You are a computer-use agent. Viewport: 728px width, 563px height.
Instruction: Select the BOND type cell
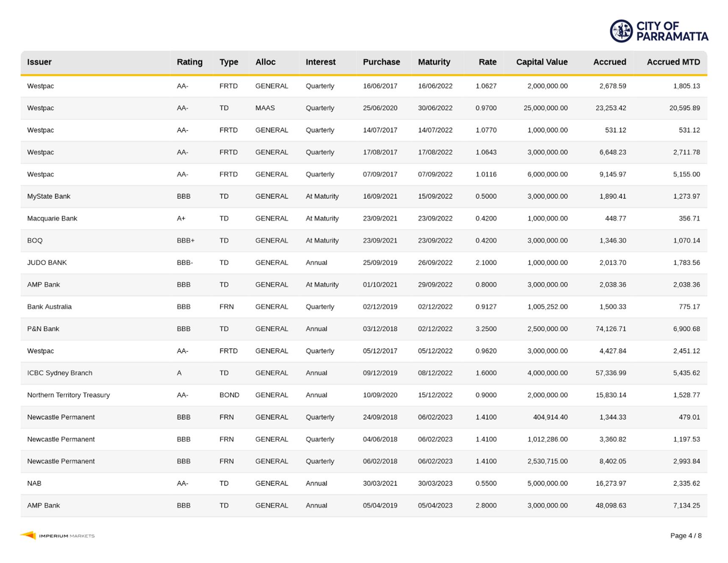point(229,395)
